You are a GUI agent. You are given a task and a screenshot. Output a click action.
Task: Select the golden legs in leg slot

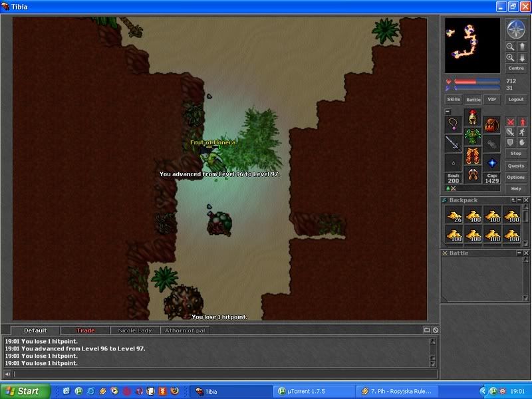pos(473,156)
